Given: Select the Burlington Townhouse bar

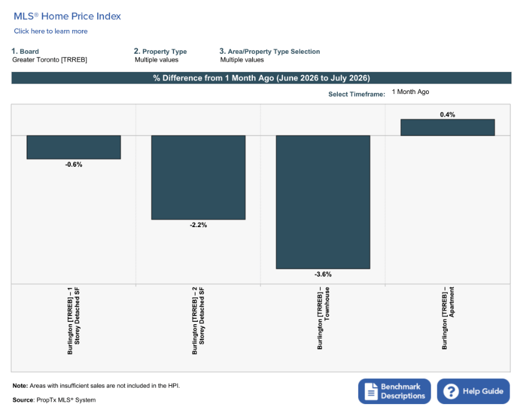Looking at the screenshot, I should click(x=323, y=202).
